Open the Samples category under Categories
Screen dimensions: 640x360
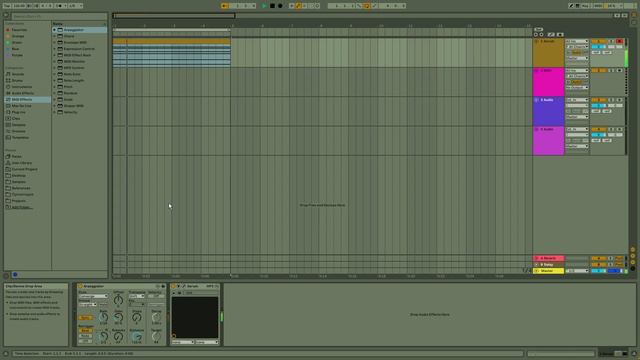[x=19, y=125]
